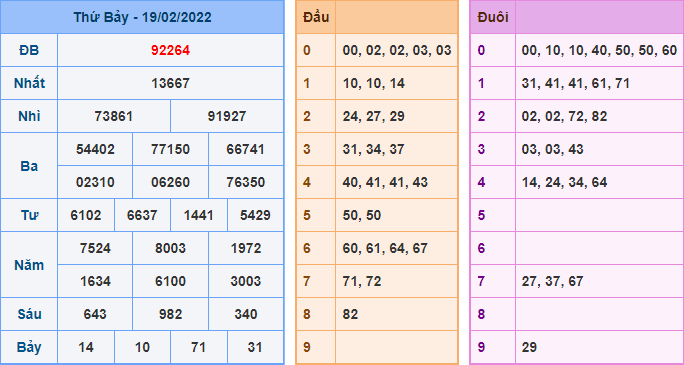Select fourth prize number 1441
This screenshot has width=684, height=365.
point(198,215)
